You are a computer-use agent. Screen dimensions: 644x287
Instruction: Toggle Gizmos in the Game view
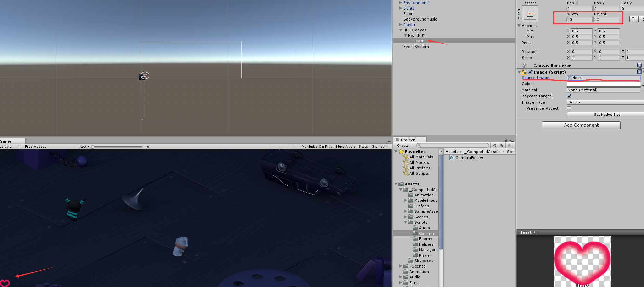[378, 146]
